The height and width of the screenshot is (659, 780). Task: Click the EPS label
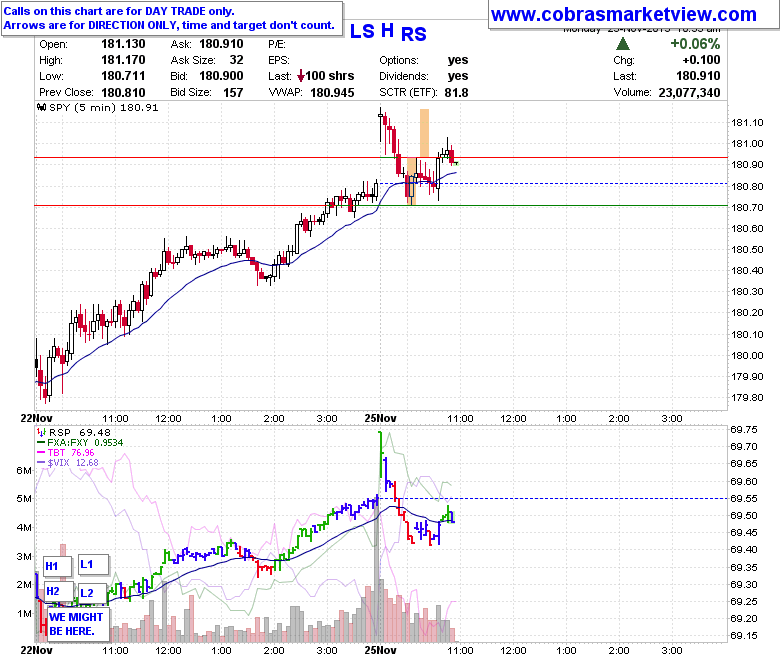click(x=279, y=60)
